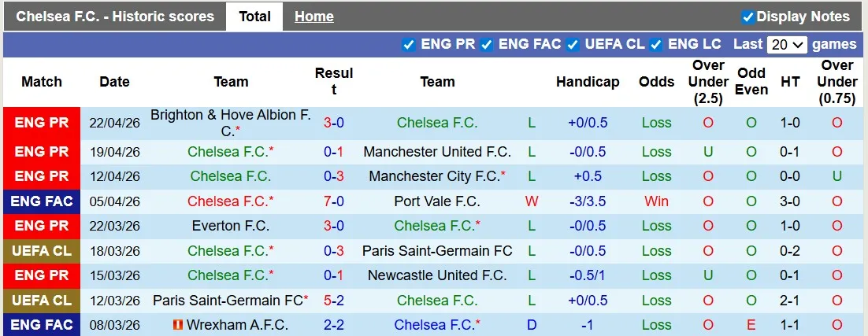The image size is (868, 336).
Task: Uncheck the ENG FAC filter checkbox
Action: tap(487, 44)
